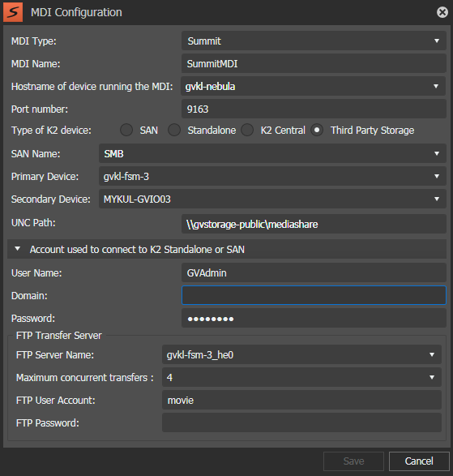453x476 pixels.
Task: Open Maximum concurrent transfers dropdown
Action: pyautogui.click(x=301, y=377)
